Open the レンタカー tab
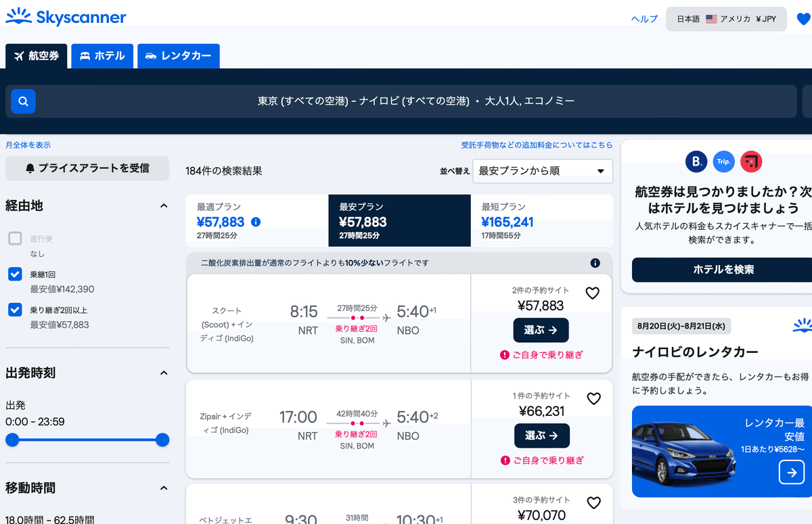 click(178, 56)
